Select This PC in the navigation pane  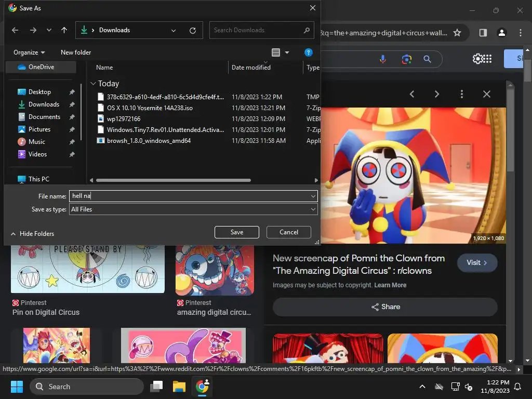pyautogui.click(x=38, y=179)
